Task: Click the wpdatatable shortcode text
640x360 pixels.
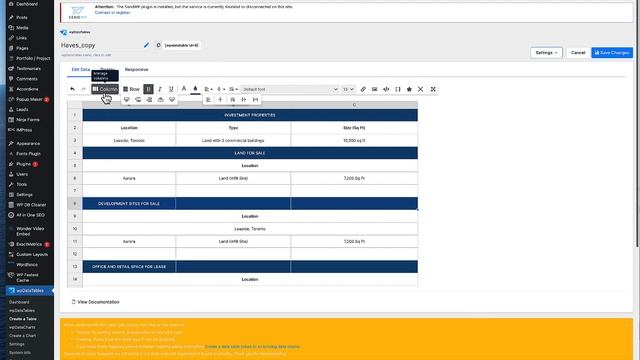Action: click(182, 45)
